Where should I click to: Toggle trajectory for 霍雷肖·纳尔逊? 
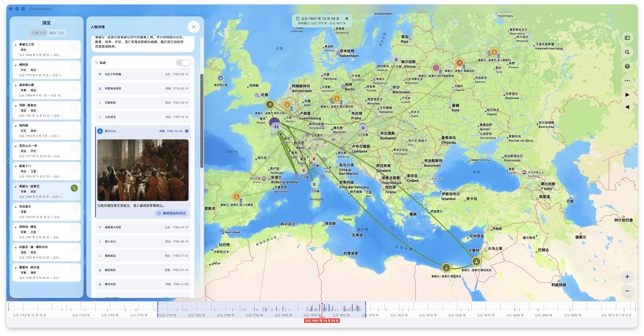coord(74,269)
